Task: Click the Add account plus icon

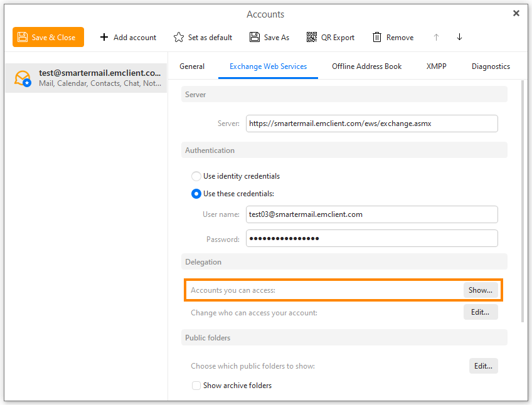Action: [104, 37]
